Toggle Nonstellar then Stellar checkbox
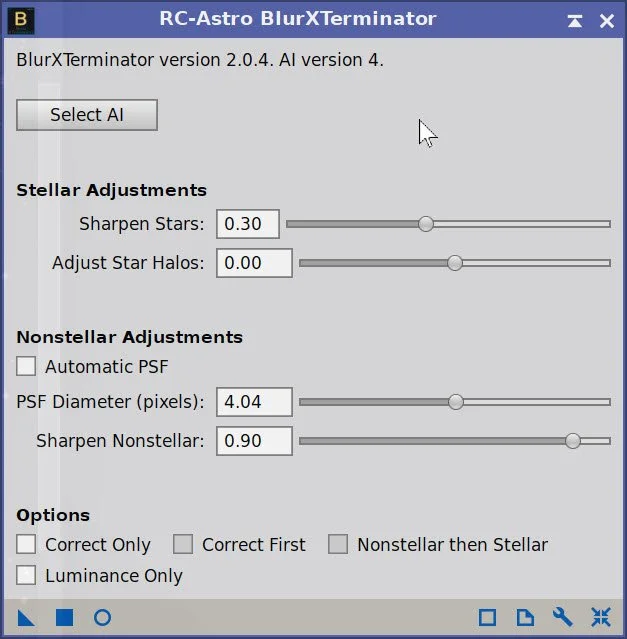The height and width of the screenshot is (639, 627). tap(338, 544)
